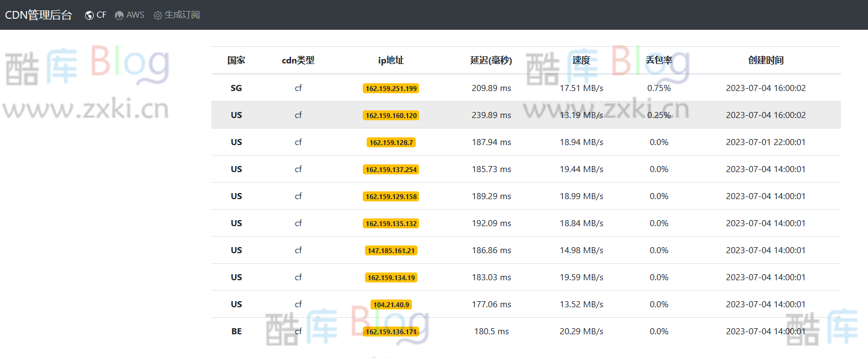The width and height of the screenshot is (868, 358).
Task: Click the ip地址 column header
Action: tap(391, 60)
